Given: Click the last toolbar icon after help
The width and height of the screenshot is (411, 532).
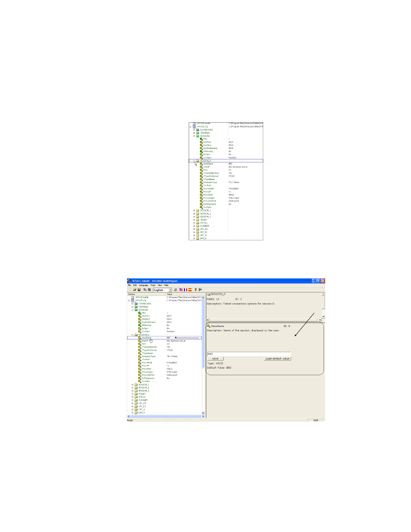Looking at the screenshot, I should click(x=200, y=290).
